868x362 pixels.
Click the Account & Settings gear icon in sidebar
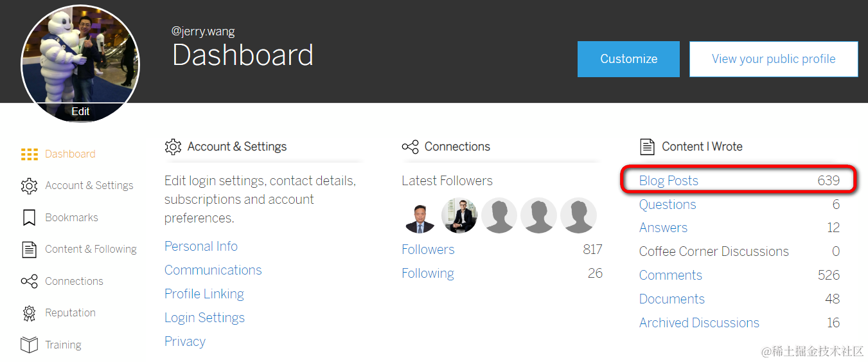pos(29,186)
